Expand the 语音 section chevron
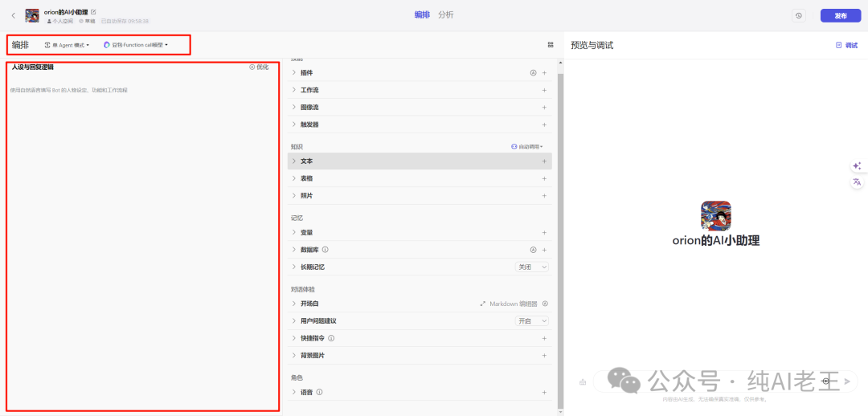 point(294,392)
